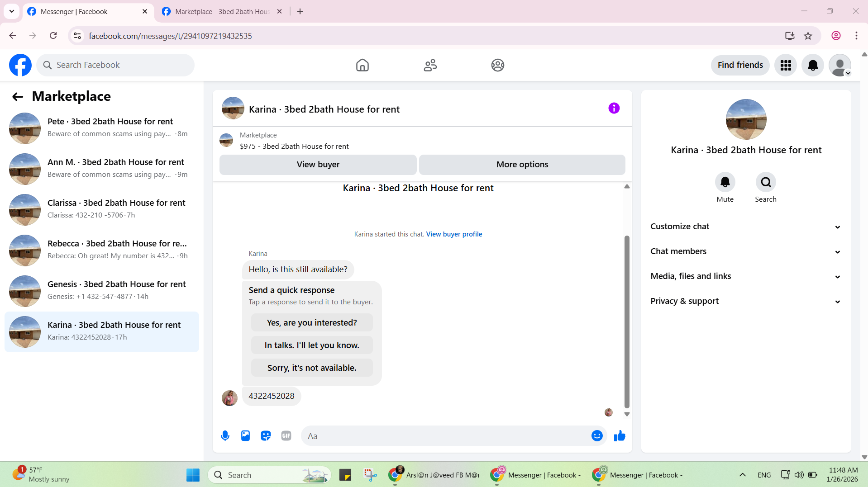Click the $975 listing title link
This screenshot has height=487, width=868.
pyautogui.click(x=294, y=147)
